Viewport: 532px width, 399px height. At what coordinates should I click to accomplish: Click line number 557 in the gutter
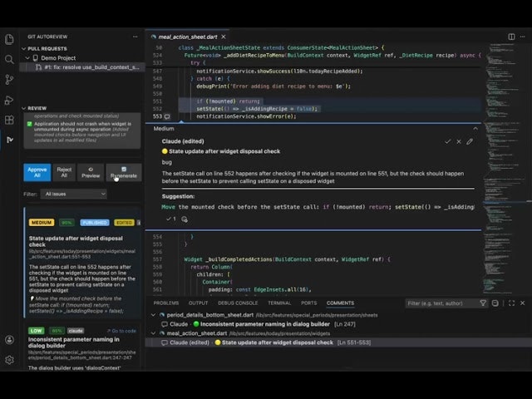[x=157, y=259]
